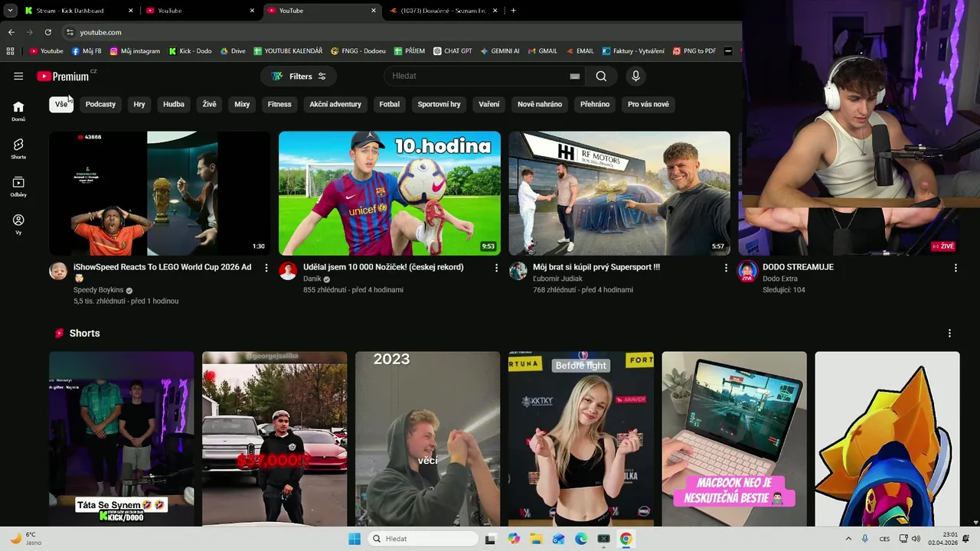Click Ľubomír Judiak channel avatar
Screen dimensions: 980x551
pyautogui.click(x=518, y=271)
